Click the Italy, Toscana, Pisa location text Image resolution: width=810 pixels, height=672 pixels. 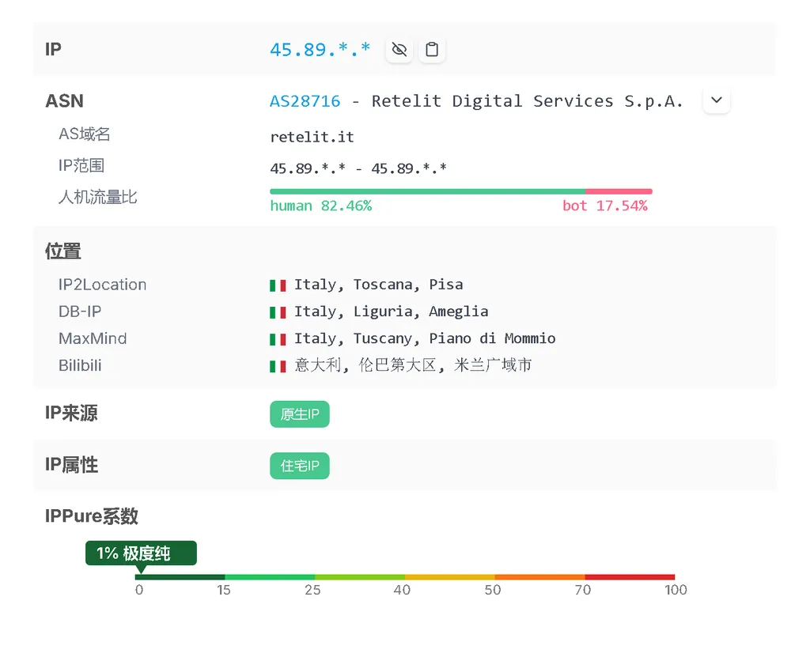click(x=378, y=285)
